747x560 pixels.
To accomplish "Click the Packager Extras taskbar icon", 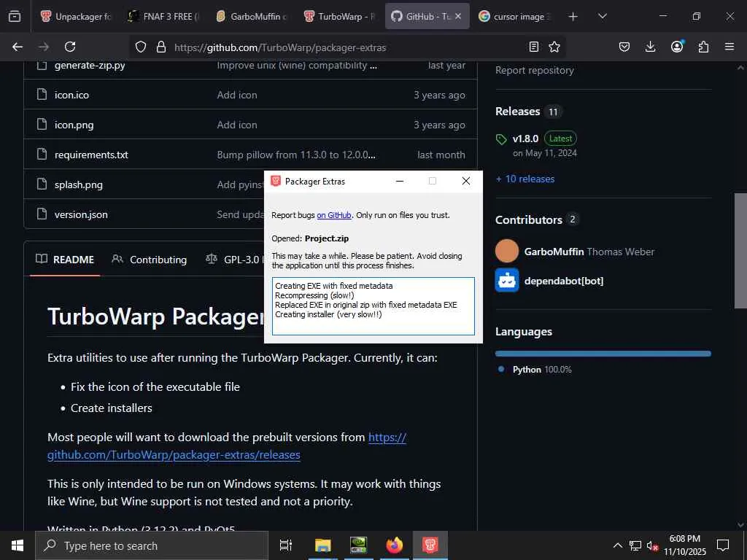I will point(430,545).
